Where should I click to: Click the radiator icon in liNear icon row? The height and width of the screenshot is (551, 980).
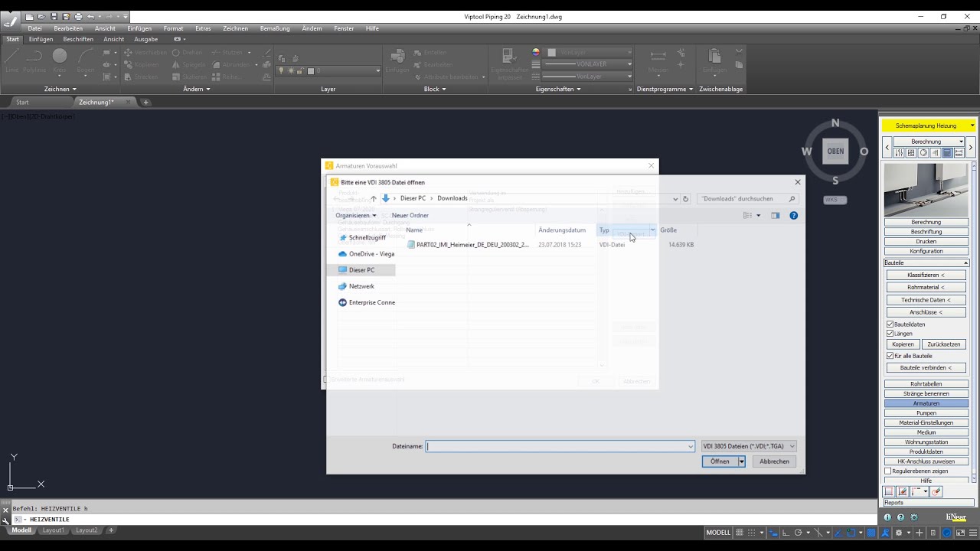(x=911, y=153)
